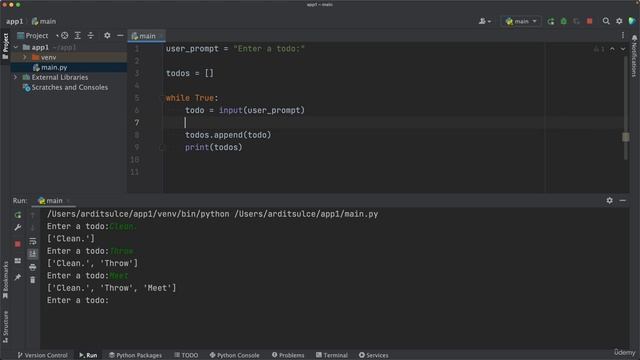Rerun main in Run panel
This screenshot has width=640, height=360.
pyautogui.click(x=18, y=215)
